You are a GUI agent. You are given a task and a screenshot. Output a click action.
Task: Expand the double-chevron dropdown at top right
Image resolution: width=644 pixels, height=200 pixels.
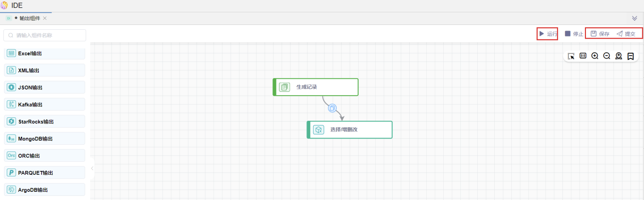click(635, 18)
